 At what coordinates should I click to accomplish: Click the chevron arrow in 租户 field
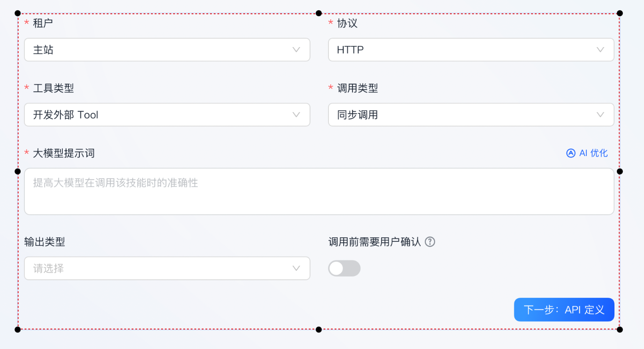tap(296, 50)
